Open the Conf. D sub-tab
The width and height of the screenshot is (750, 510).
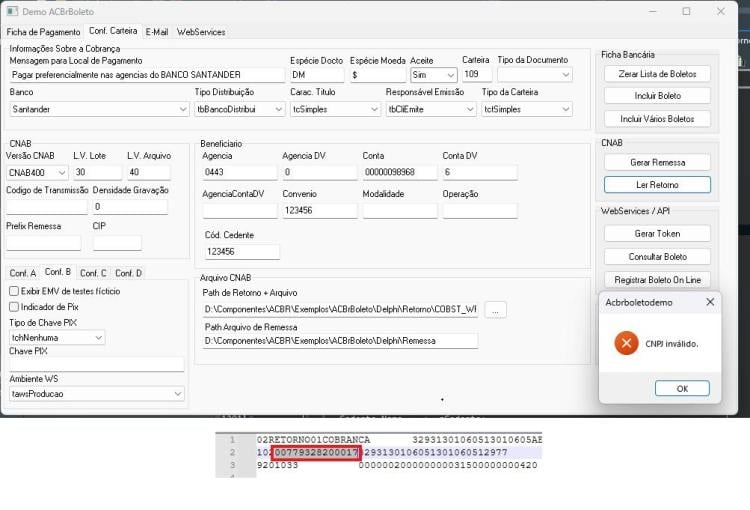pos(128,273)
